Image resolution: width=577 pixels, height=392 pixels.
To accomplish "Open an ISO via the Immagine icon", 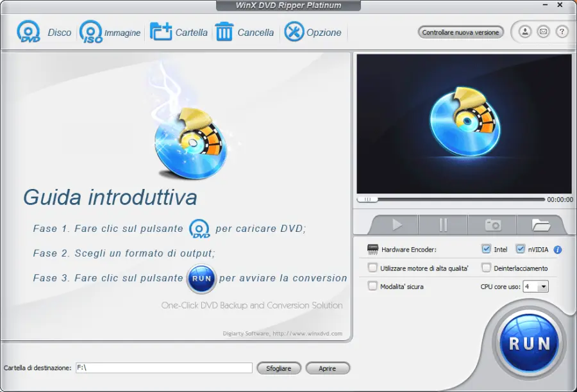I will [x=90, y=32].
